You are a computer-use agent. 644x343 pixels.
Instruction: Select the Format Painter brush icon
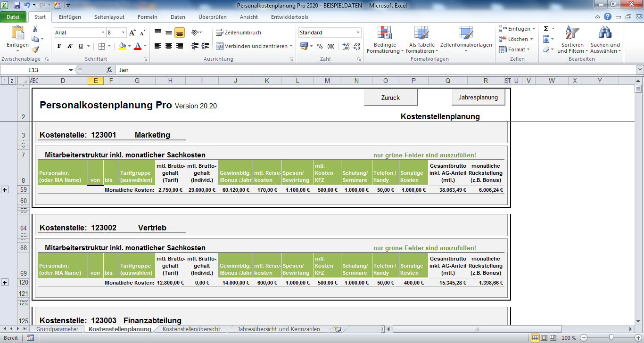pos(35,49)
